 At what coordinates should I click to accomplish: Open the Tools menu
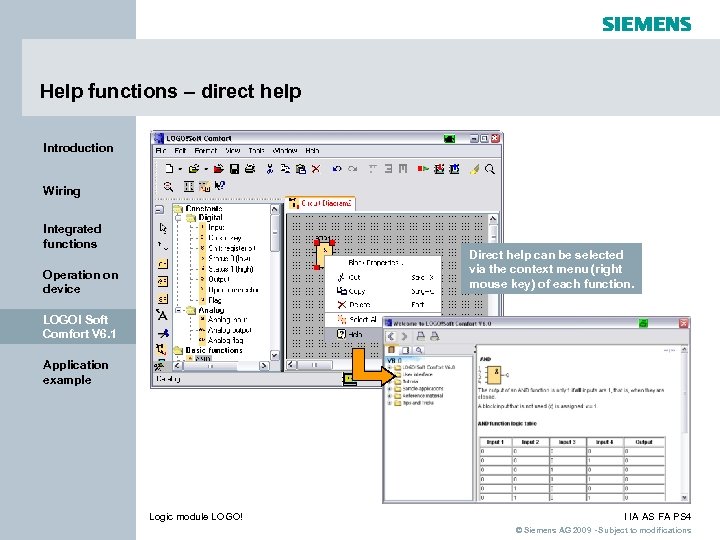[x=256, y=150]
